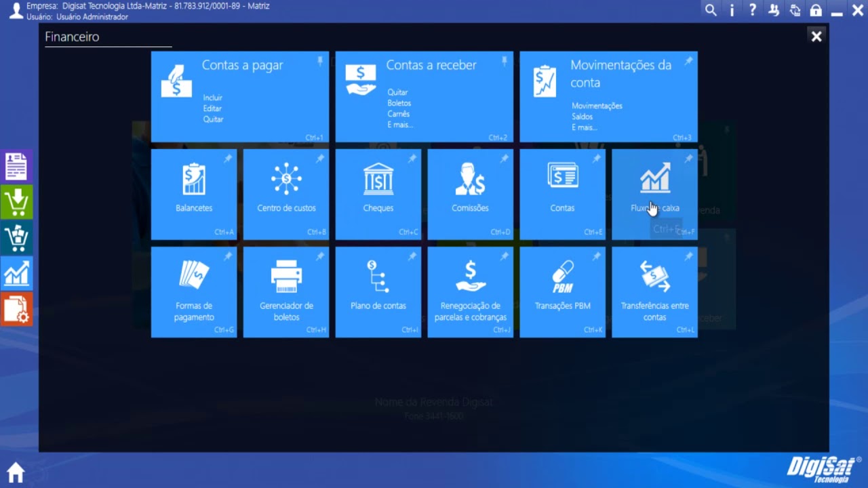Toggle pin on Comissões tile
This screenshot has height=488, width=868.
coord(505,159)
